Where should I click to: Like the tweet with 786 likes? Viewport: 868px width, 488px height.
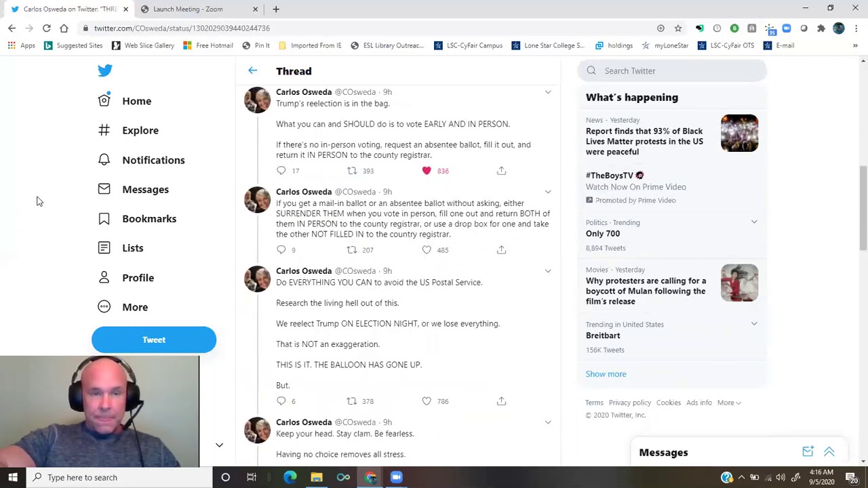point(427,401)
